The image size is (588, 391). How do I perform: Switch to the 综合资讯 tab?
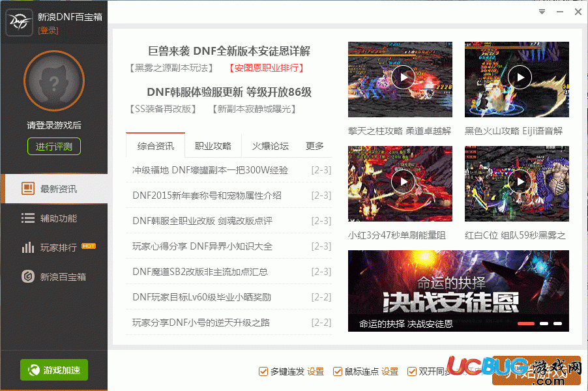point(156,145)
